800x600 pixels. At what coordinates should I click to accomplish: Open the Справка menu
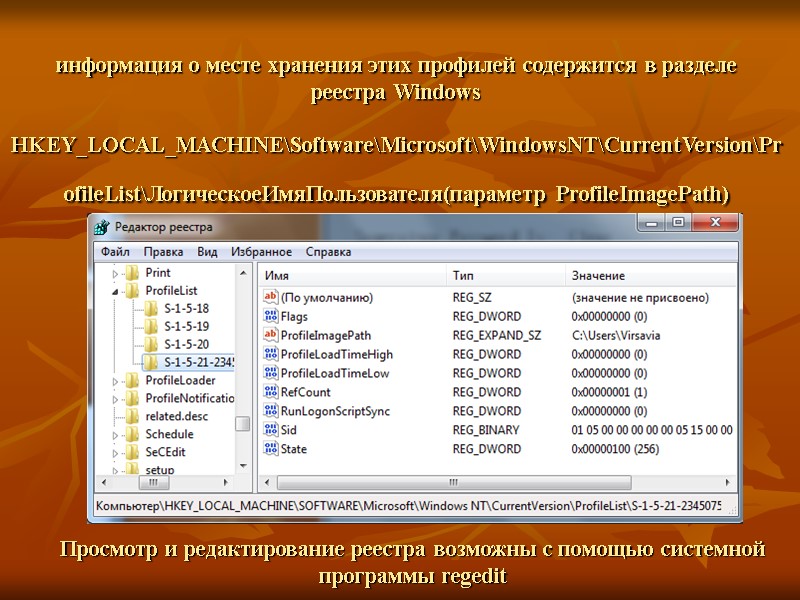click(x=328, y=252)
